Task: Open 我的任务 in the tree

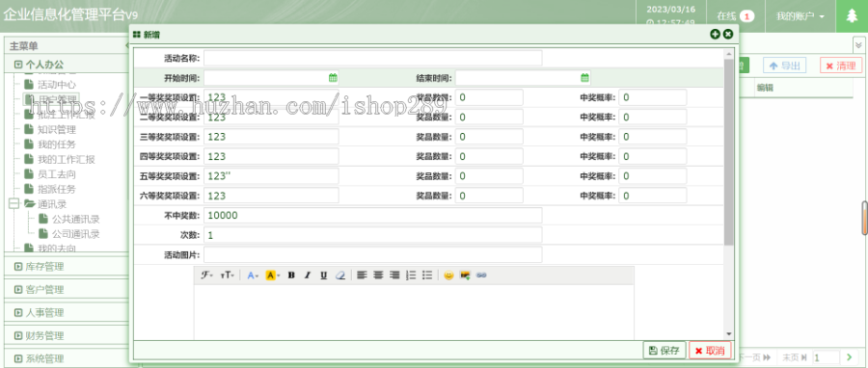Action: click(x=57, y=145)
